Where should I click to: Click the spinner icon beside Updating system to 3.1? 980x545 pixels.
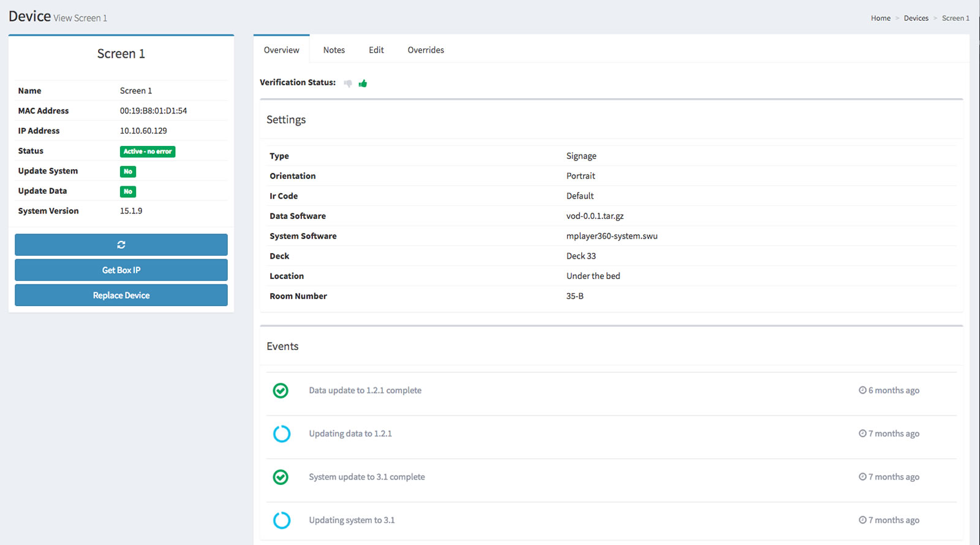coord(282,520)
